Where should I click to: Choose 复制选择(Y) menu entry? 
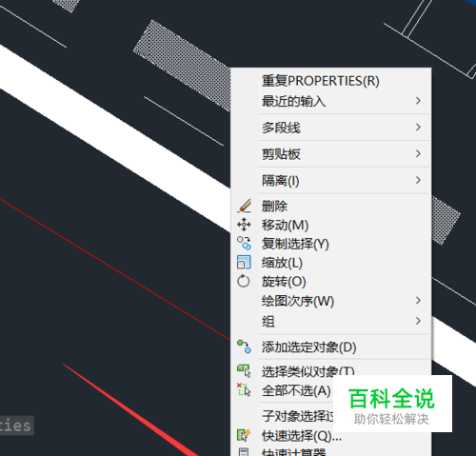[x=331, y=244]
